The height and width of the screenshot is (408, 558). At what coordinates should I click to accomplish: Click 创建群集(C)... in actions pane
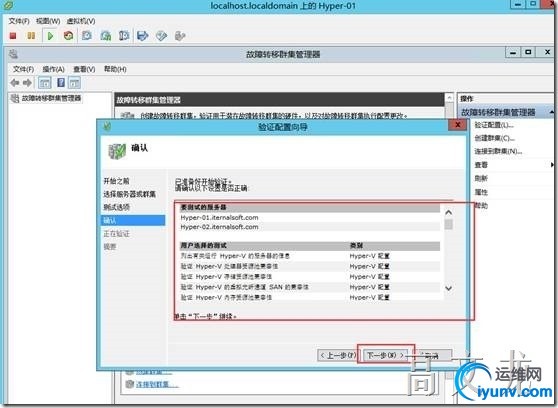[495, 138]
